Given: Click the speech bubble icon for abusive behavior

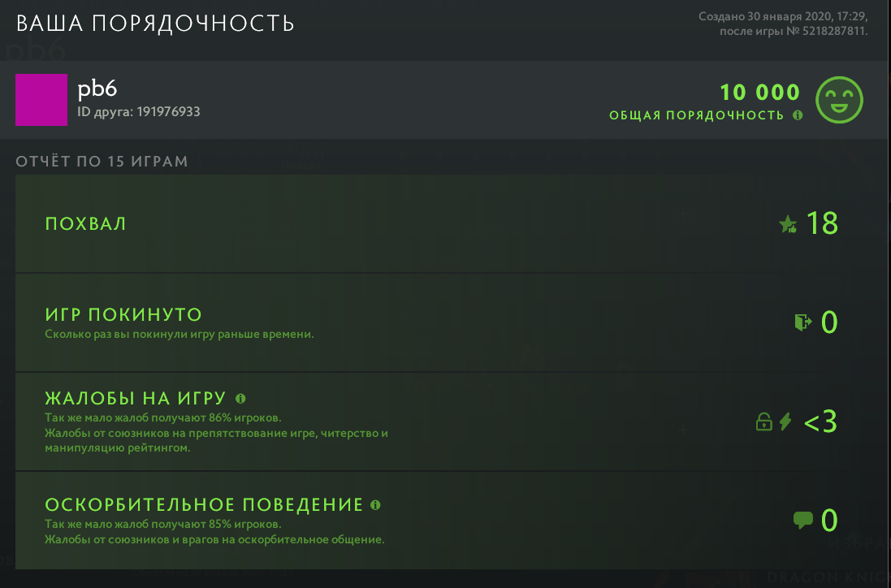Looking at the screenshot, I should pos(802,520).
